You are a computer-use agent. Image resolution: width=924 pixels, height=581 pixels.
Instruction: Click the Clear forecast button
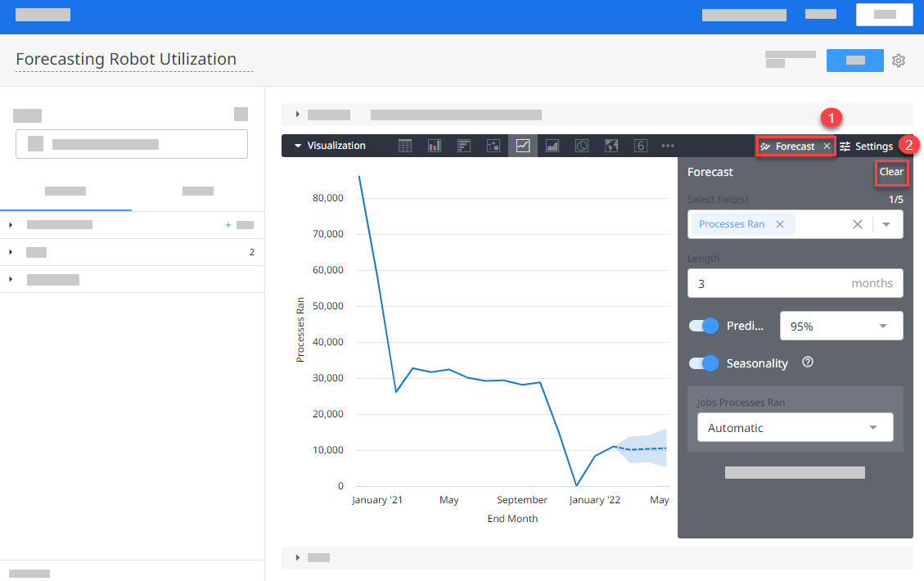892,173
